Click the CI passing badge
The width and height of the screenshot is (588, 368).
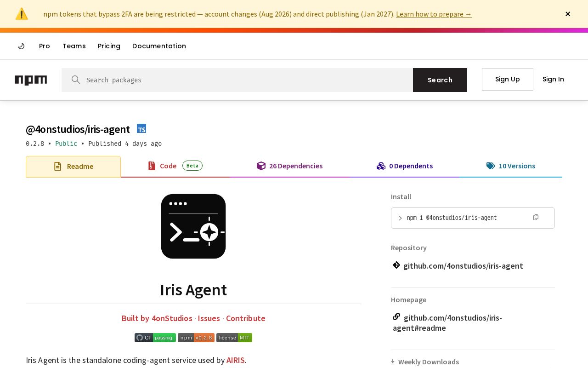(x=155, y=338)
